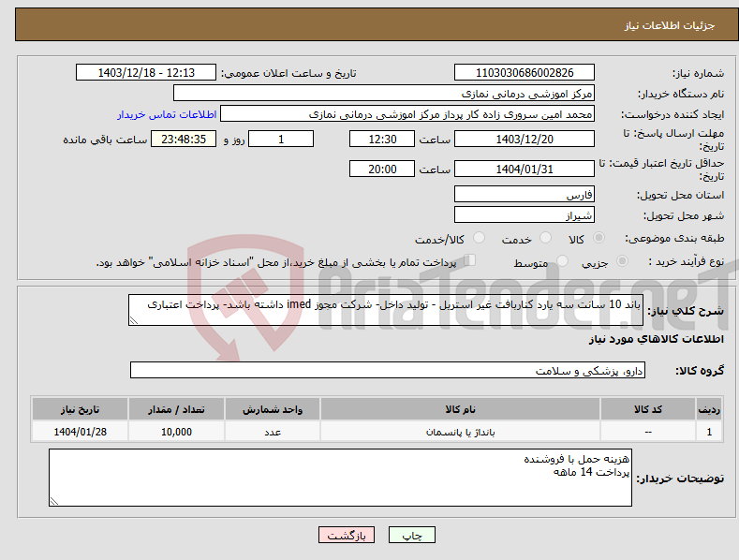This screenshot has width=739, height=560.
Task: Click the buyer organization name field
Action: pos(384,94)
